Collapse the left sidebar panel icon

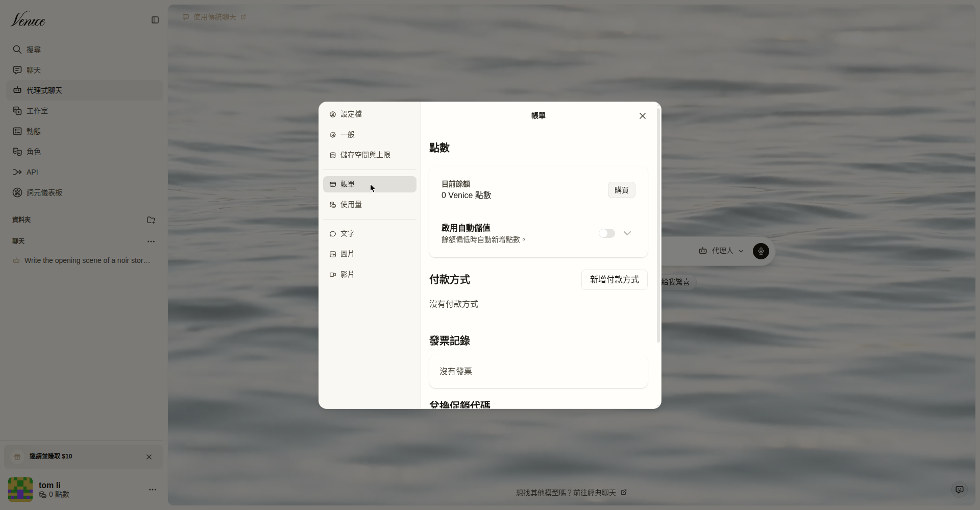tap(155, 20)
